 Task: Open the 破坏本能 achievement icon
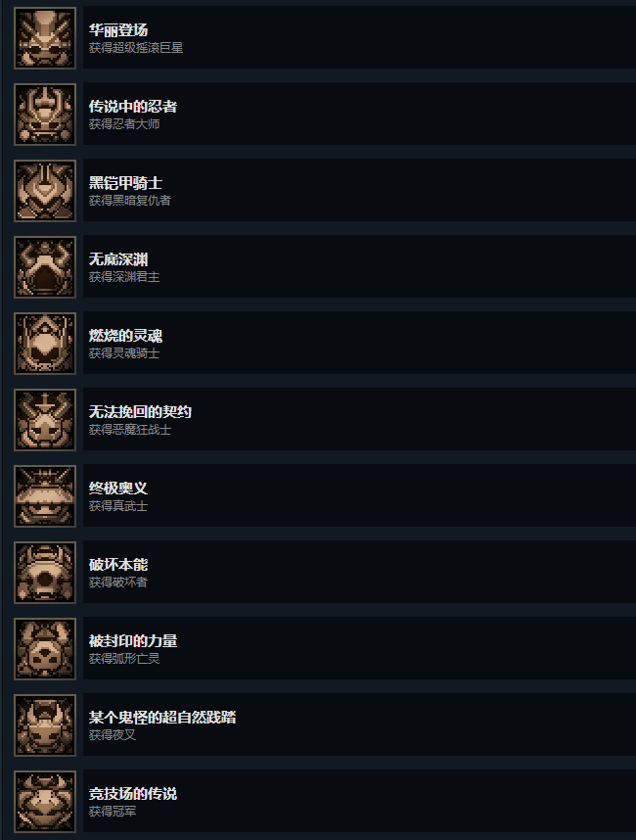(x=45, y=572)
